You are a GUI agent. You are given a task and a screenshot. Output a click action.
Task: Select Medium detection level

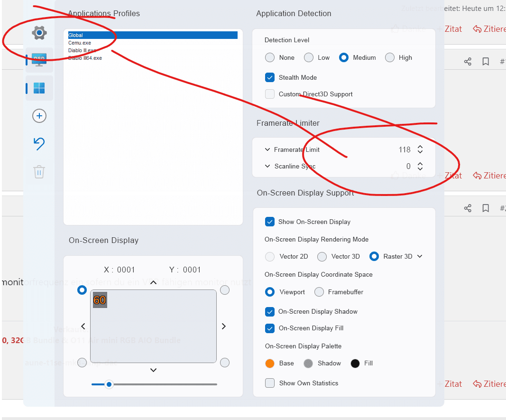click(344, 57)
